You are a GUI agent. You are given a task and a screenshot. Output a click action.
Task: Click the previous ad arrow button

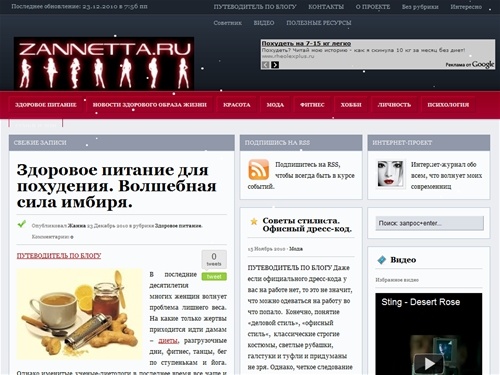(265, 65)
